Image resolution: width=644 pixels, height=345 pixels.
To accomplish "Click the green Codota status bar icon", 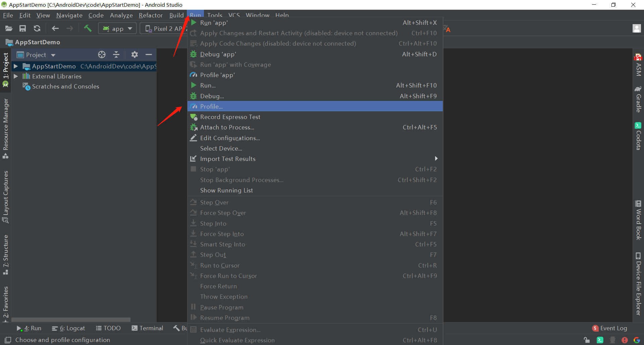I will [x=600, y=340].
